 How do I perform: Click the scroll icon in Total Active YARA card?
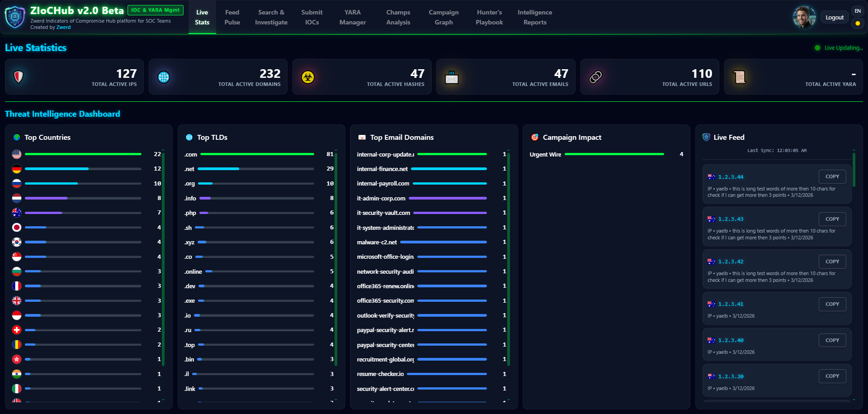click(x=740, y=77)
